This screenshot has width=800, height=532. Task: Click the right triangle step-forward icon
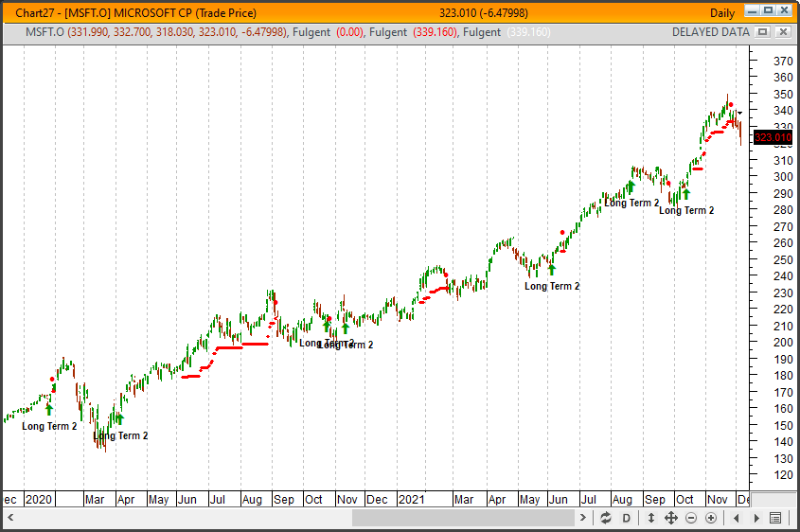pos(756,518)
